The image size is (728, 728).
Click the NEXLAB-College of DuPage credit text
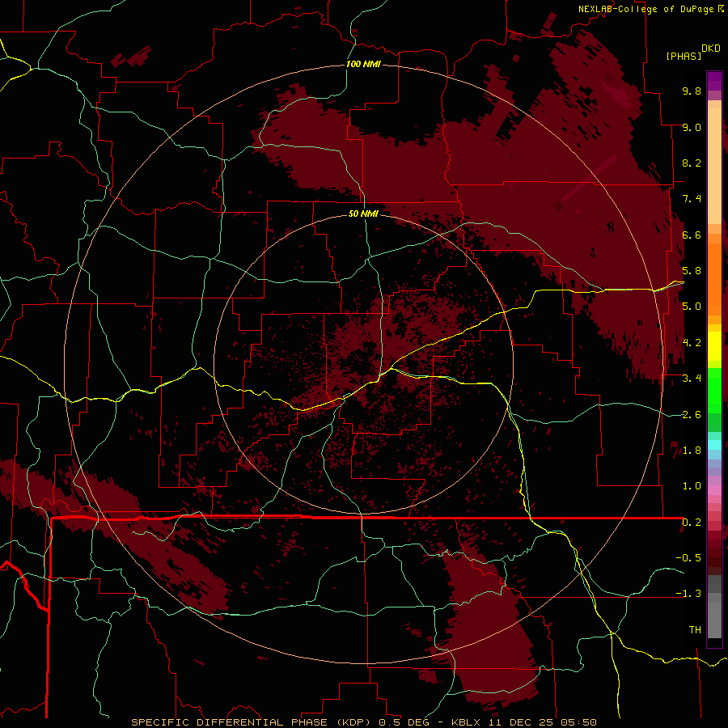click(x=648, y=9)
